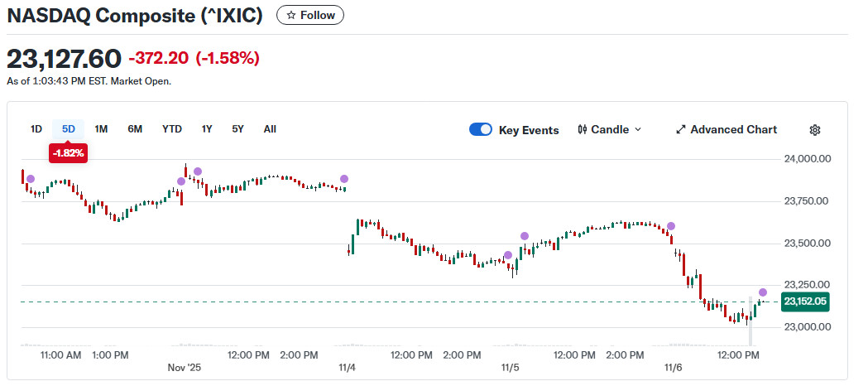Click the candlestick chart type icon

pos(583,130)
